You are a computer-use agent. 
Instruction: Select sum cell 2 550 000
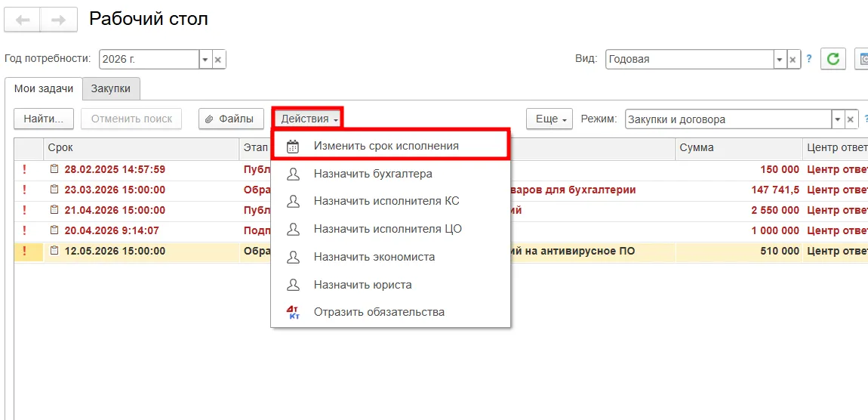738,211
